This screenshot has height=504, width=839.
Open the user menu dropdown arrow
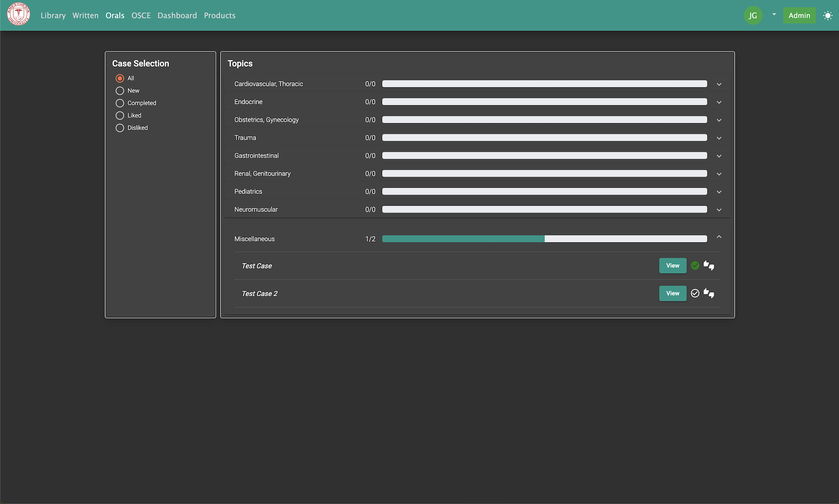coord(774,14)
